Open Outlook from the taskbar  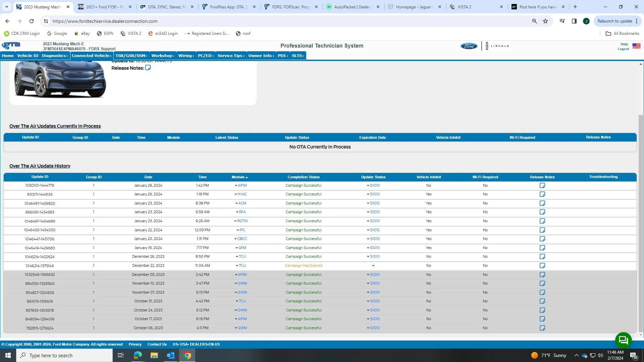coord(171,355)
